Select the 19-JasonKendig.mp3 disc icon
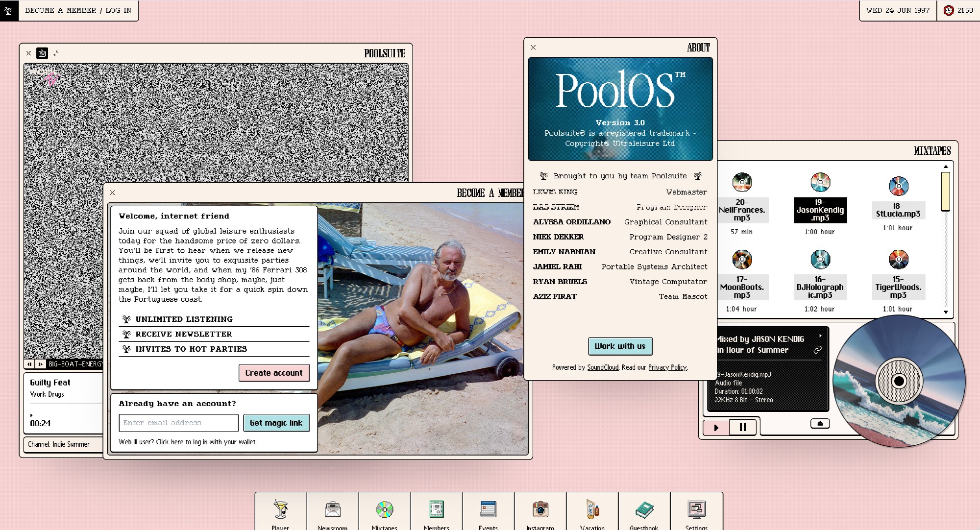 [x=820, y=182]
